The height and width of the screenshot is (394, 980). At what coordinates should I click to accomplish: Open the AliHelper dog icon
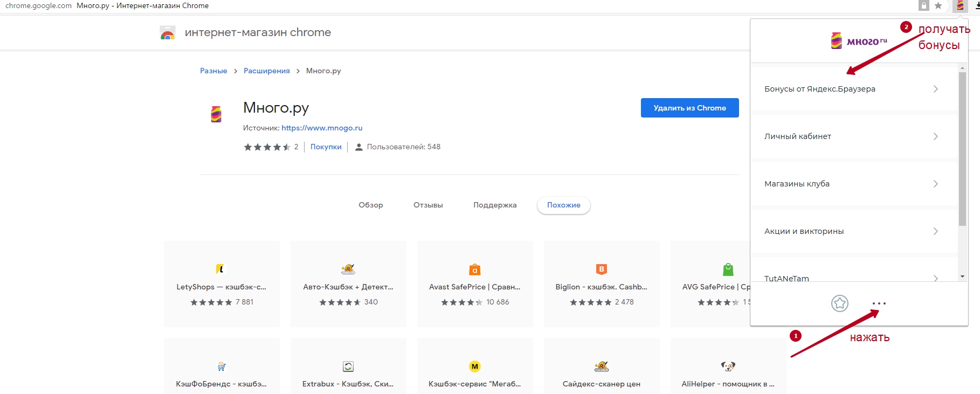[728, 367]
